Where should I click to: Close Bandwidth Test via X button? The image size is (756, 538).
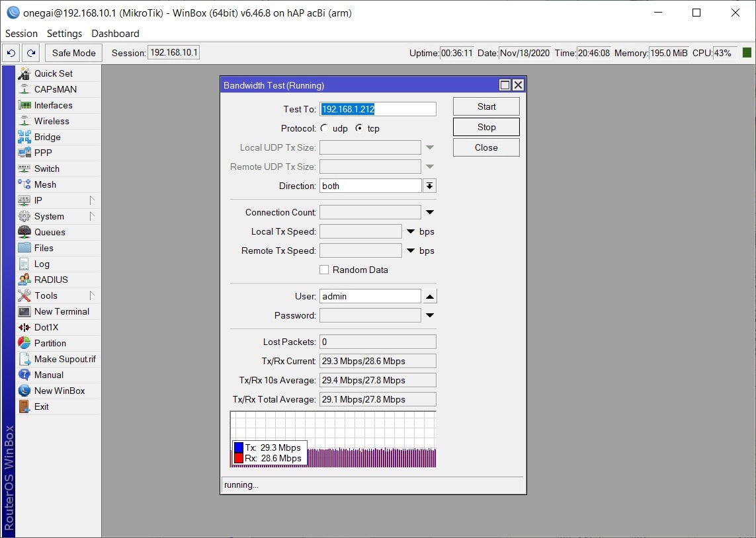[519, 85]
